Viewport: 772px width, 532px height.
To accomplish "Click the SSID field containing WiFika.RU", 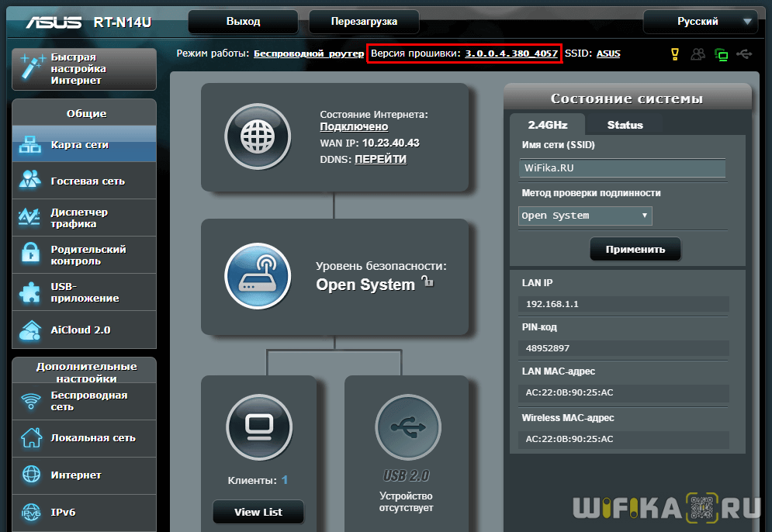I will (621, 168).
